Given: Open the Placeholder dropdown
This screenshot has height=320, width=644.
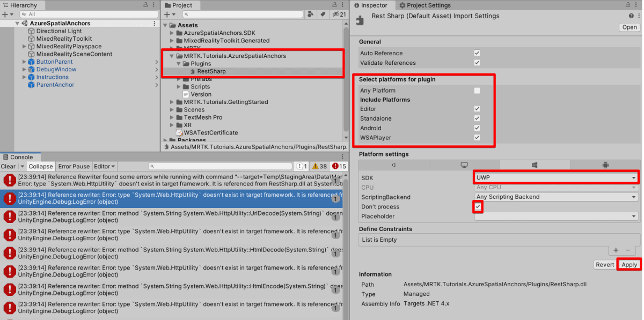Looking at the screenshot, I should pos(557,217).
